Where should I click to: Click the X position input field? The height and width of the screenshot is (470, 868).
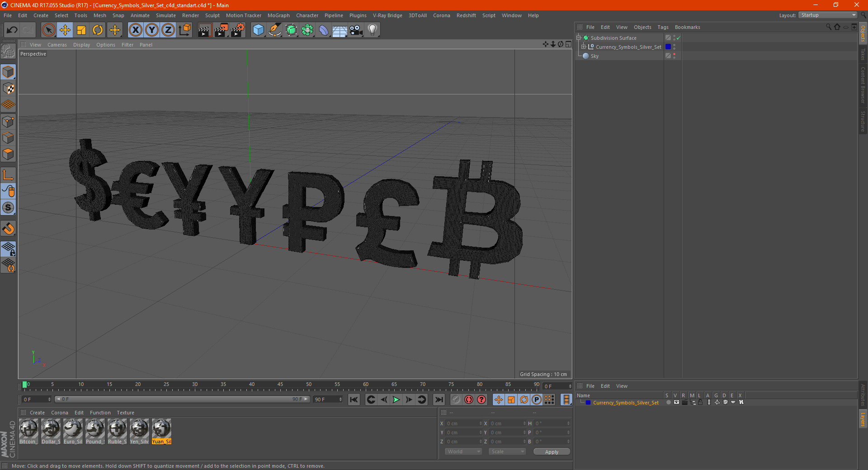click(x=463, y=423)
